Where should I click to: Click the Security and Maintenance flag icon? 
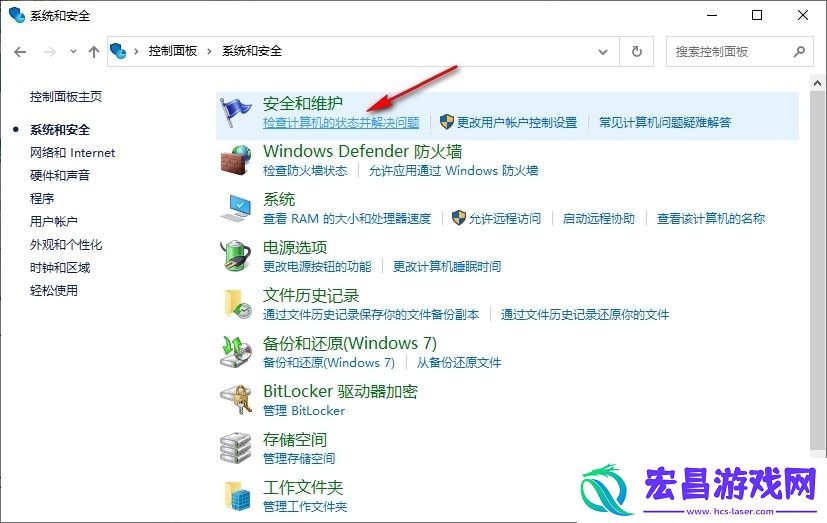(x=235, y=112)
